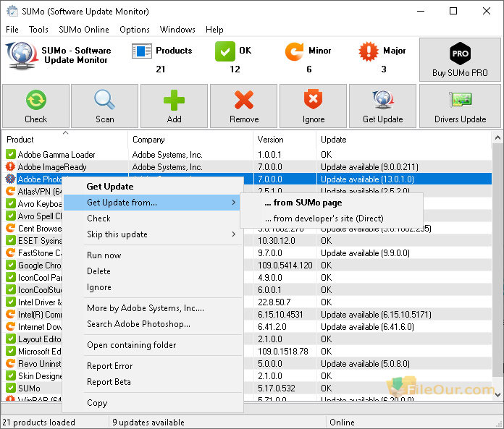Sort by the Version column header

(x=285, y=140)
